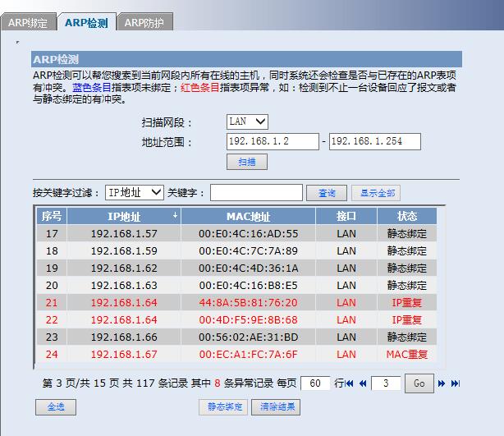Go to the previous page of results

pos(363,383)
